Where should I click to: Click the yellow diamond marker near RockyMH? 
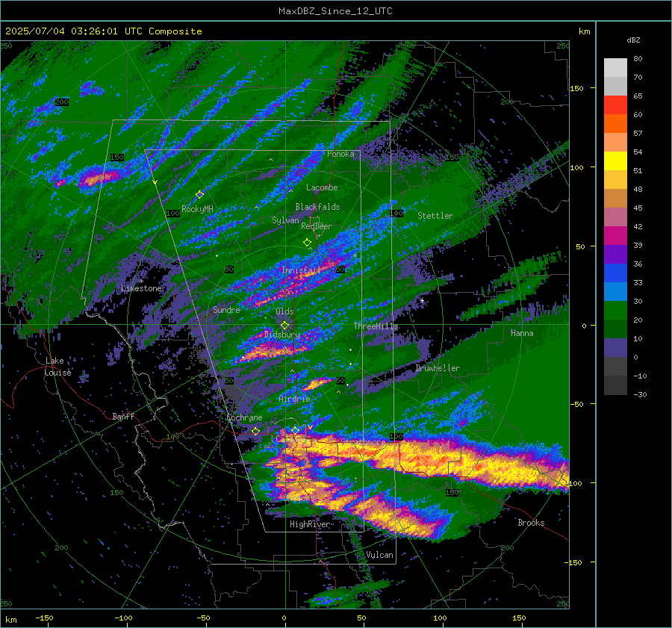pyautogui.click(x=199, y=195)
